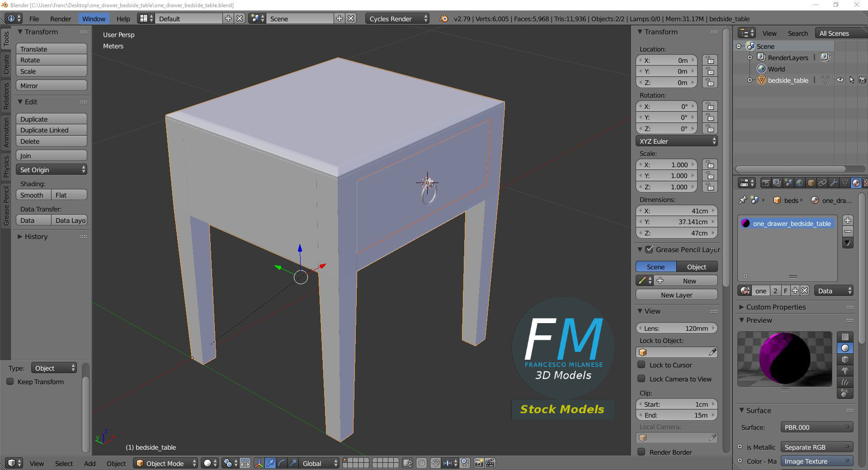The image size is (868, 470).
Task: Hide bedside_table using the eye icon
Action: tap(840, 80)
